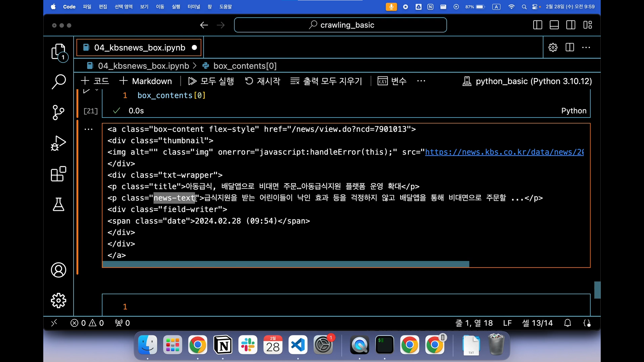Click the 모두 실행 run all button

coord(211,81)
